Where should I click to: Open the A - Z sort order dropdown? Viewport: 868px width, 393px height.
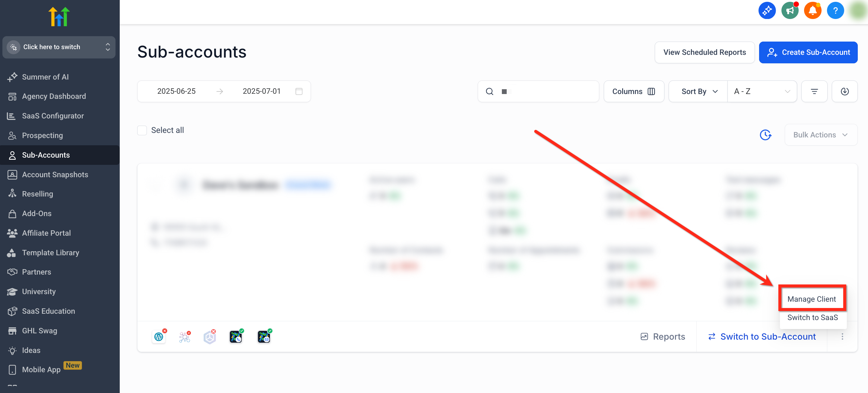[762, 91]
